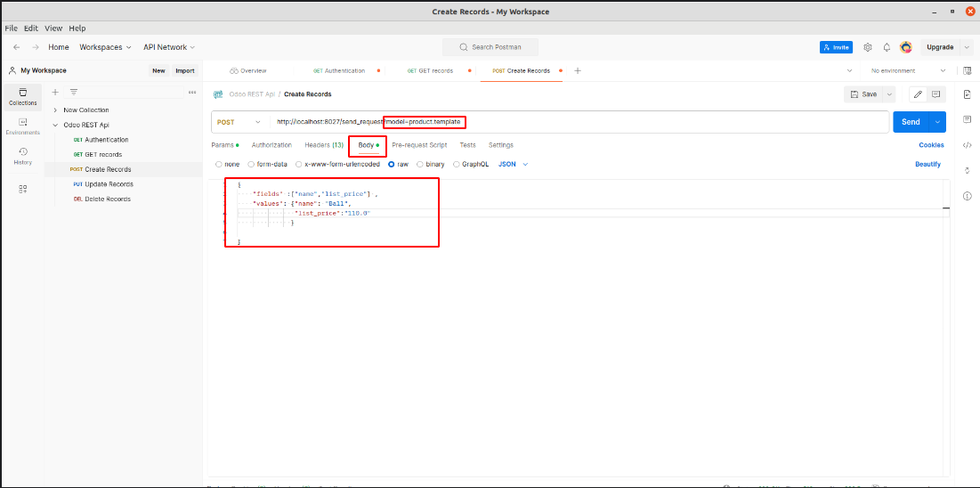Click the pencil edit mode icon
This screenshot has width=980, height=488.
[918, 94]
